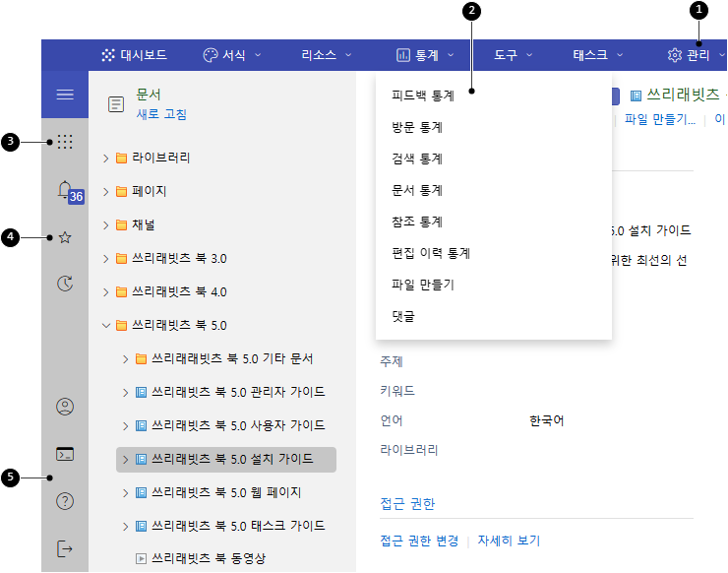
Task: Click the chart icon beside 통계
Action: (403, 55)
